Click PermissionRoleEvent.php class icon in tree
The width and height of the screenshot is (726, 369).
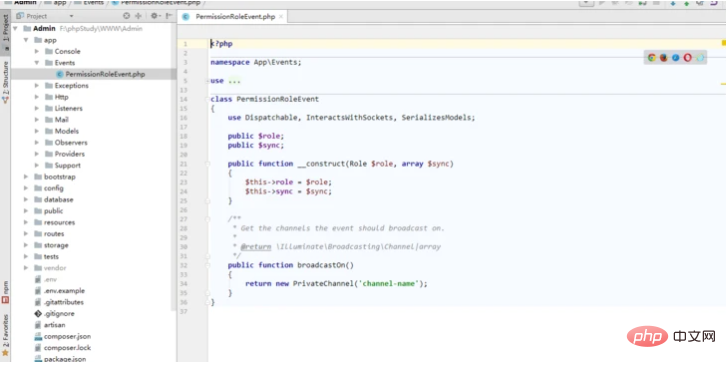(x=59, y=74)
